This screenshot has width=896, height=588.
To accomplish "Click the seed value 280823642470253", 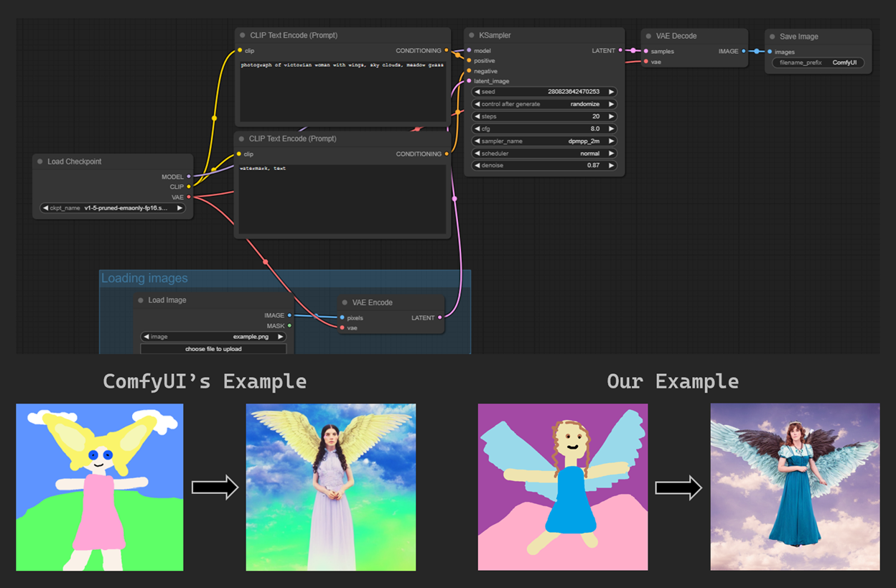I will tap(573, 92).
